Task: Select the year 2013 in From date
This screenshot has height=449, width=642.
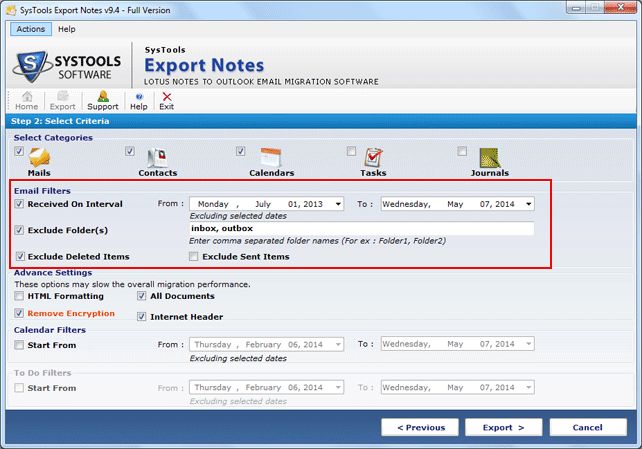Action: pos(314,204)
